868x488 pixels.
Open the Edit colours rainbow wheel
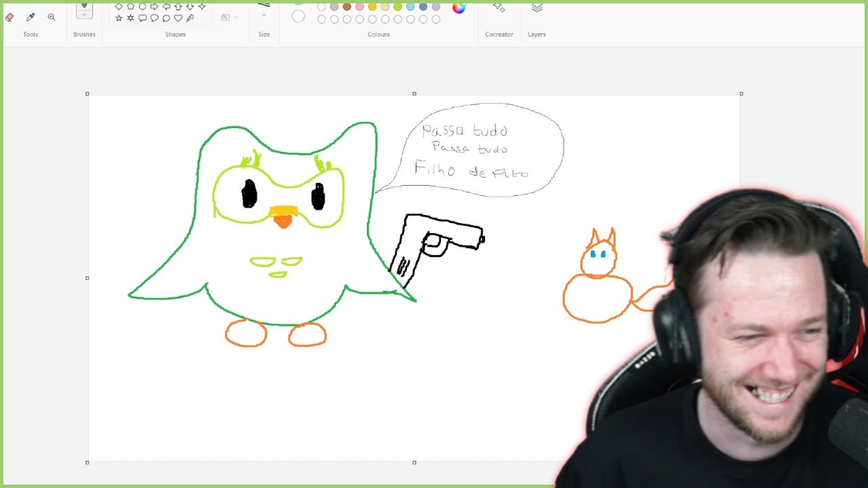[459, 7]
